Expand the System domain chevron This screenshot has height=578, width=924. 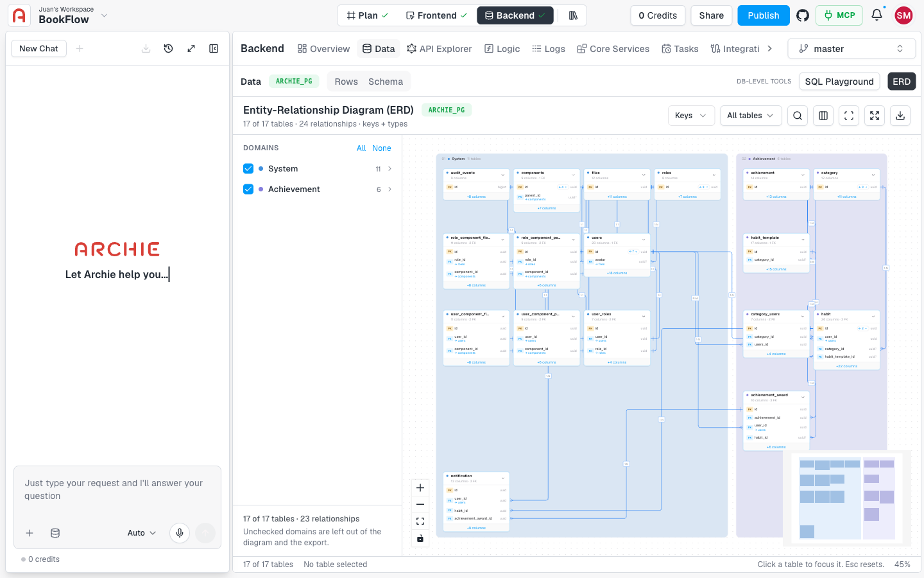(x=389, y=169)
